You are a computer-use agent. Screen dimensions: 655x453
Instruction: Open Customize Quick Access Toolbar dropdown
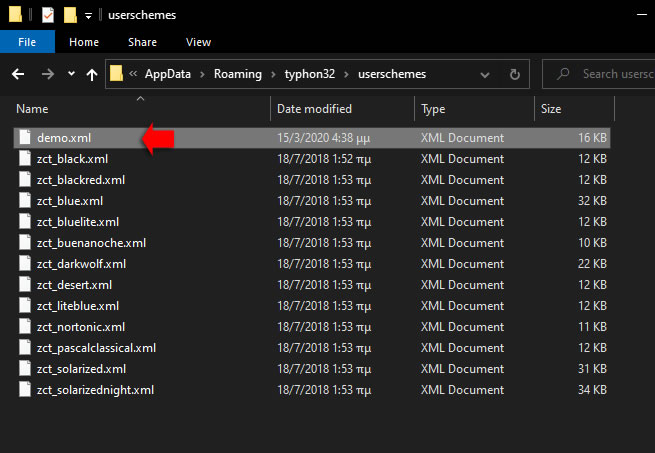click(x=88, y=16)
